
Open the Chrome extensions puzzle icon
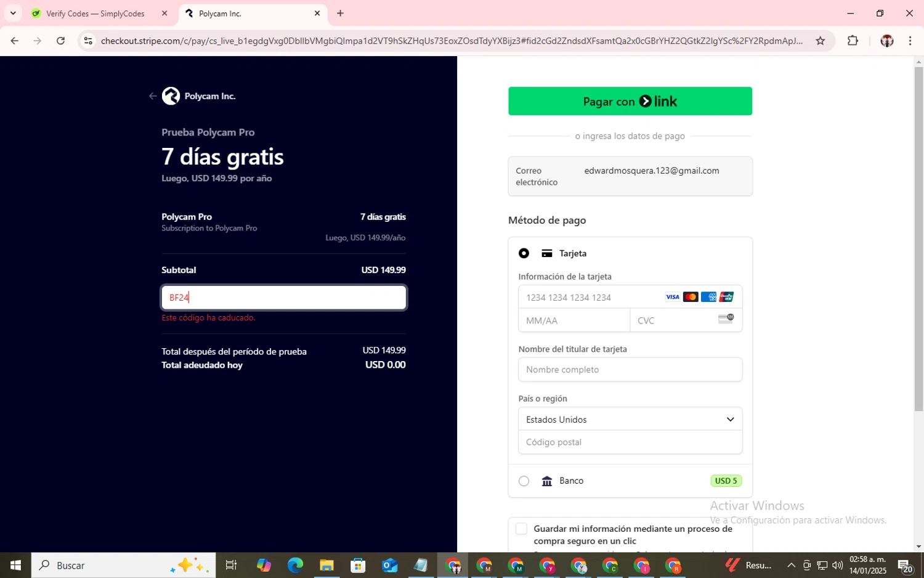point(853,41)
